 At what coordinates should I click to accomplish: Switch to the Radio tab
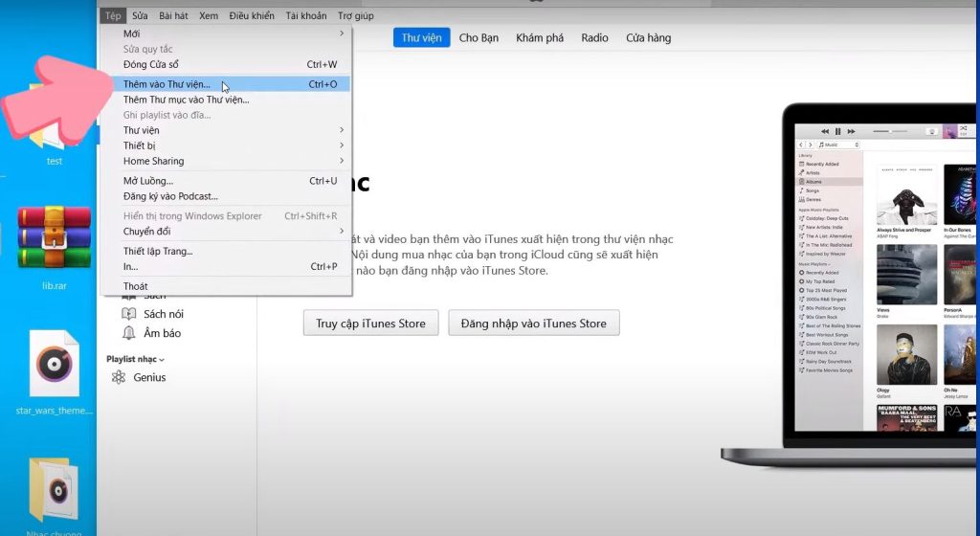pyautogui.click(x=594, y=37)
